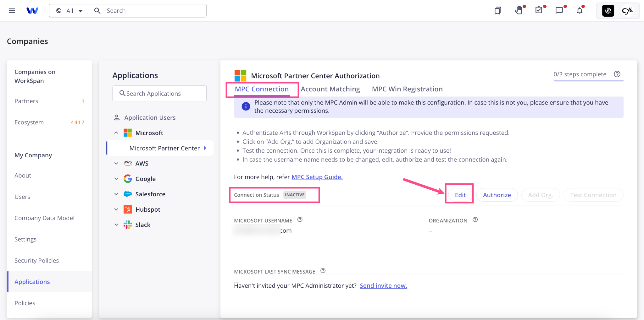Collapse the Microsoft application group
This screenshot has height=320, width=644.
point(116,133)
